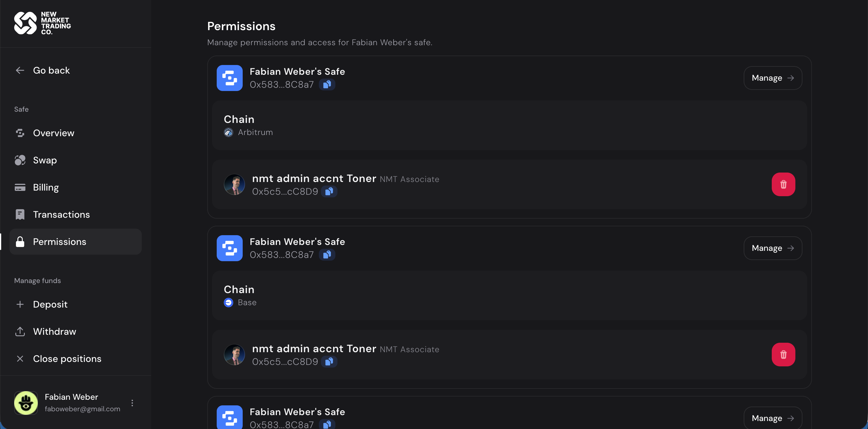Image resolution: width=868 pixels, height=429 pixels.
Task: Click the Deposit plus icon
Action: (20, 304)
